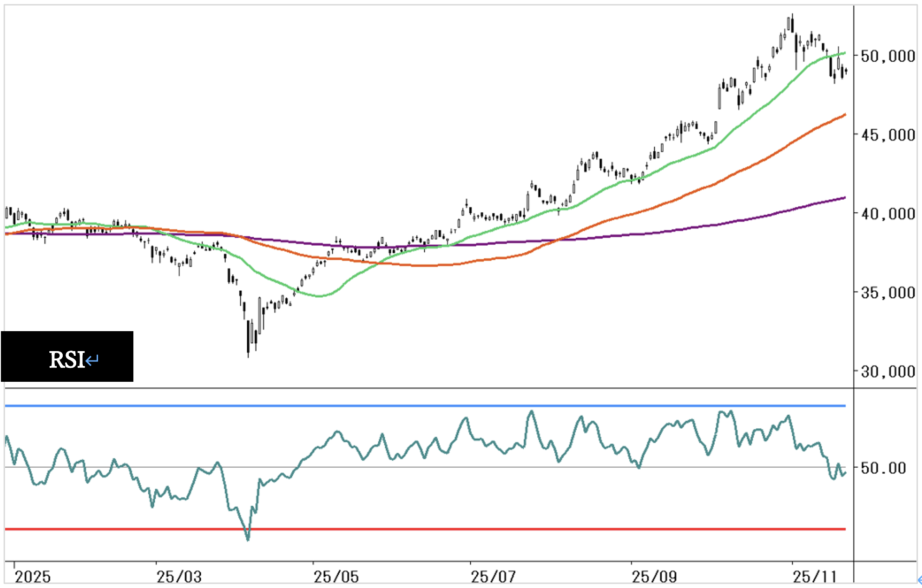Select the 25/07 date marker
The height and width of the screenshot is (588, 922).
tap(493, 577)
